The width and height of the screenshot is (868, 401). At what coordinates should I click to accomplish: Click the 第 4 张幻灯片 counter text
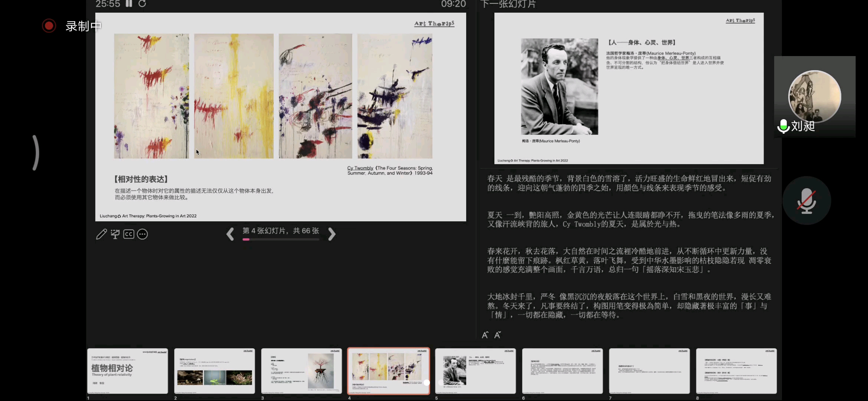click(x=281, y=231)
